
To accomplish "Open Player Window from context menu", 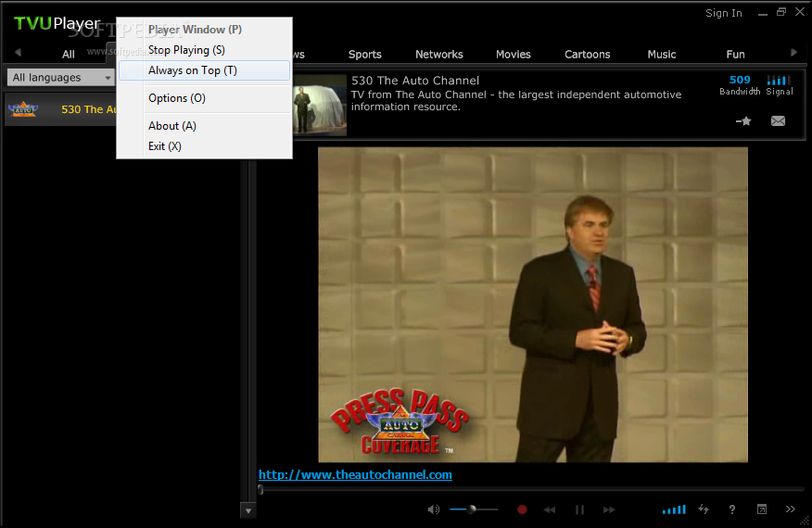I will click(x=204, y=30).
